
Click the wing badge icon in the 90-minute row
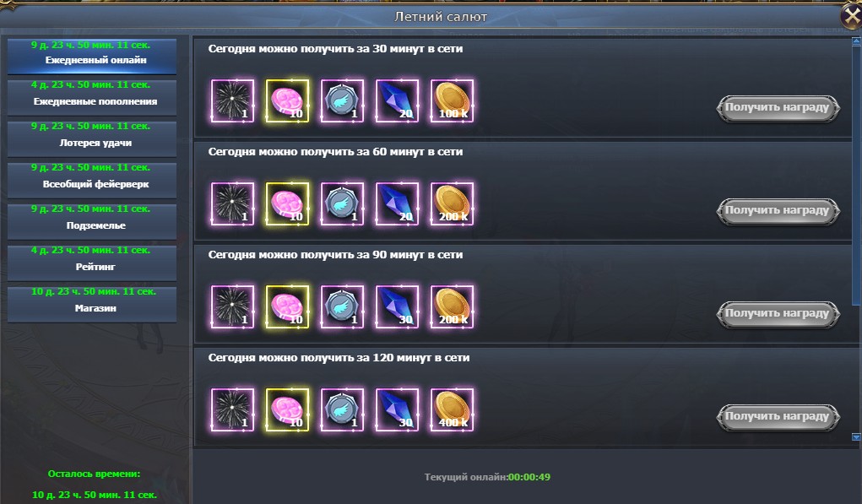(x=342, y=306)
